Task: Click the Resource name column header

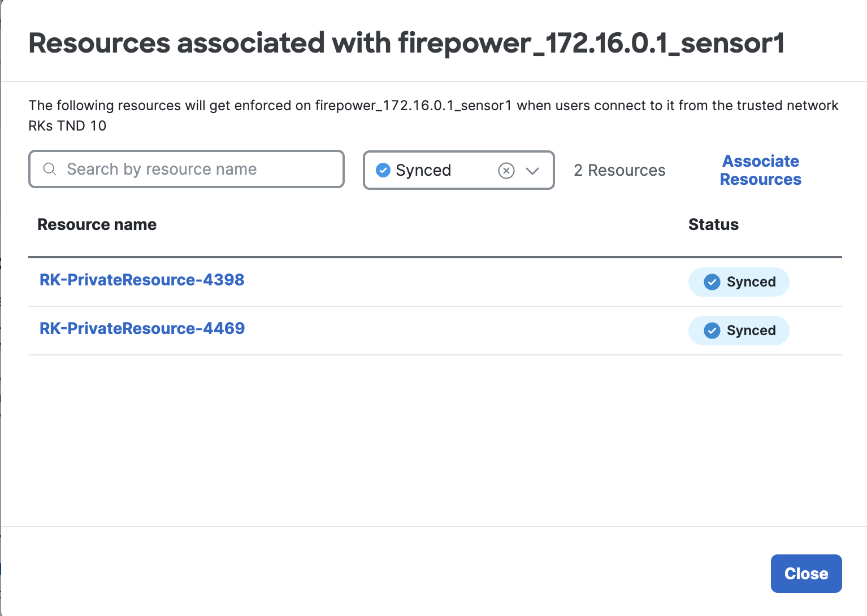Action: [x=97, y=224]
